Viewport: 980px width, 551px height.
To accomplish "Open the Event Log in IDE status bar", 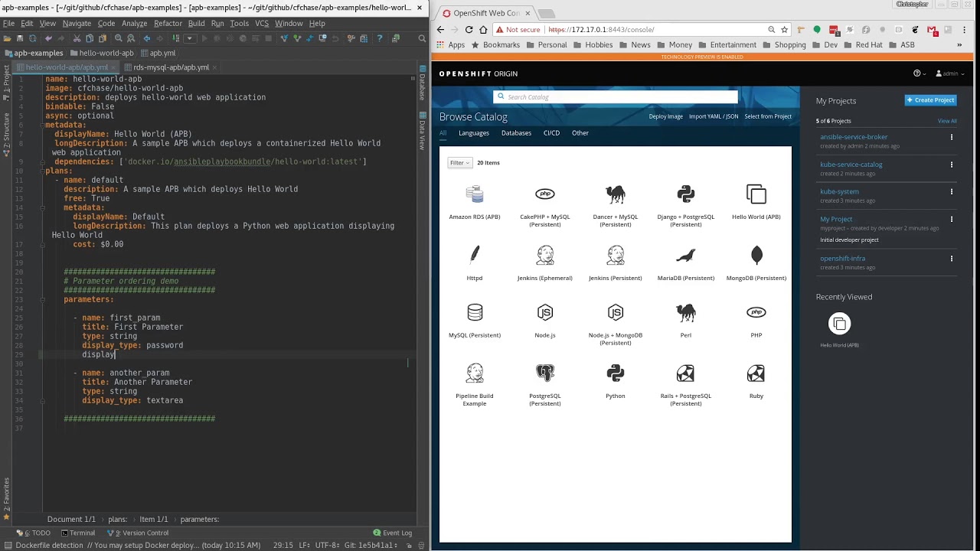I will 393,533.
